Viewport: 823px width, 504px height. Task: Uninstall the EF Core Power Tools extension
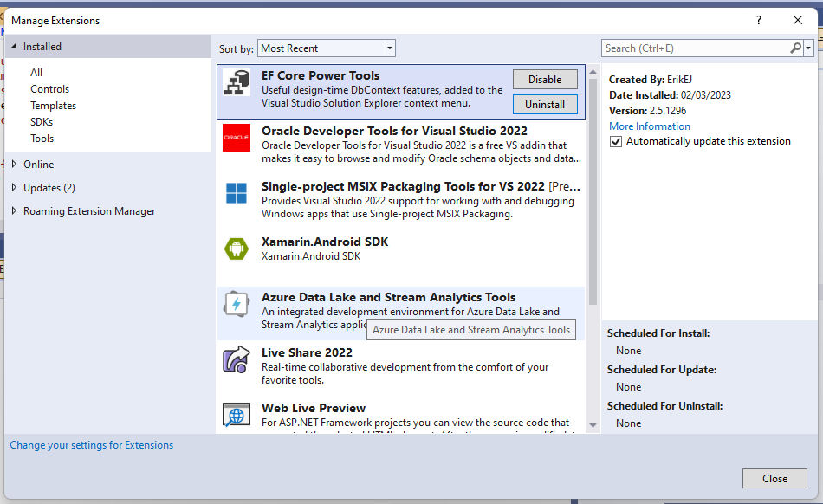coord(545,104)
